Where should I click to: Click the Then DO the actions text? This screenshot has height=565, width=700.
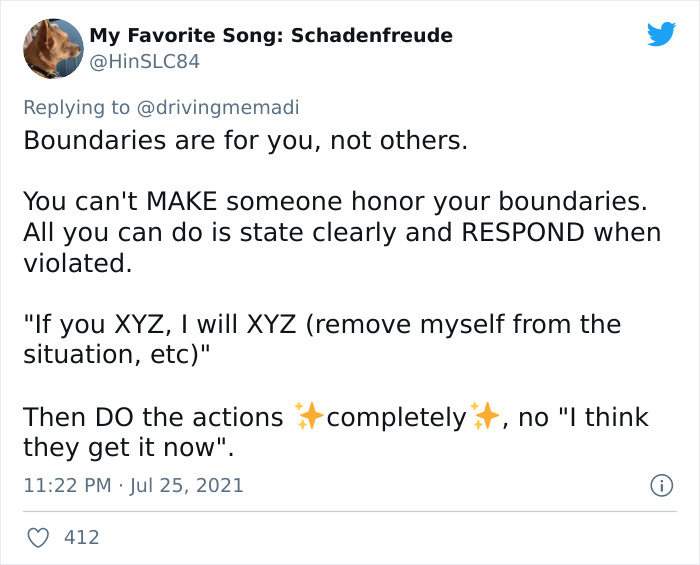point(153,418)
